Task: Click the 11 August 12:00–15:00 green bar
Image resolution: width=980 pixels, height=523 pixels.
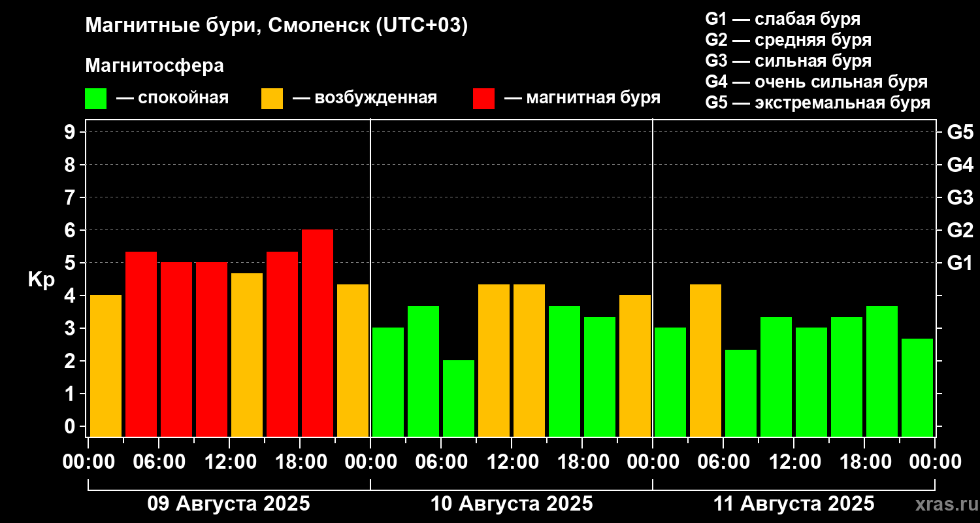Action: coord(811,382)
